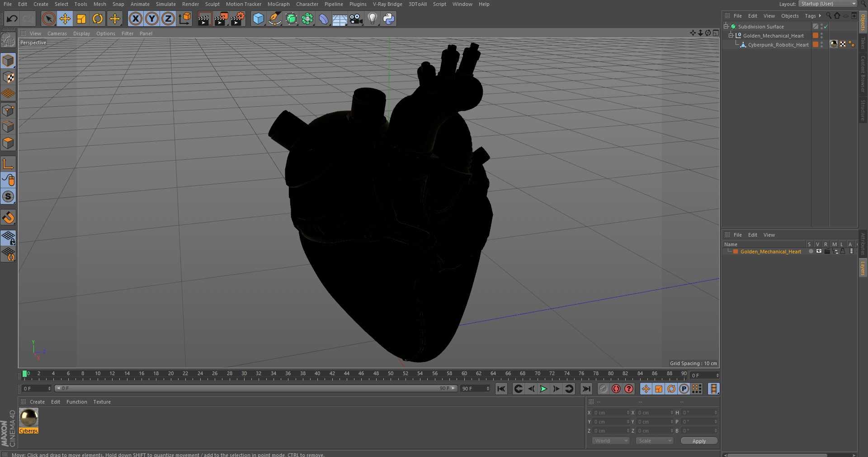Open Edit Render Settings gear clapperboard
Viewport: 868px width, 457px height.
click(238, 19)
